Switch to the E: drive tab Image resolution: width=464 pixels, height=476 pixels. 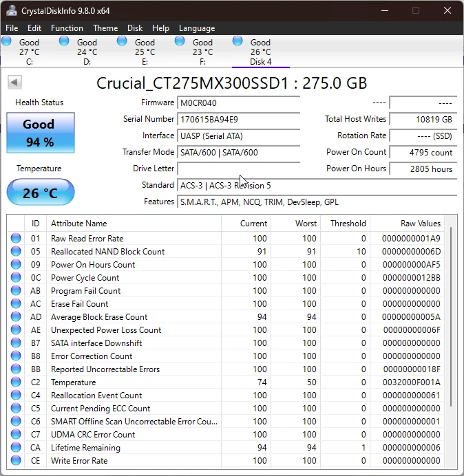click(x=145, y=52)
